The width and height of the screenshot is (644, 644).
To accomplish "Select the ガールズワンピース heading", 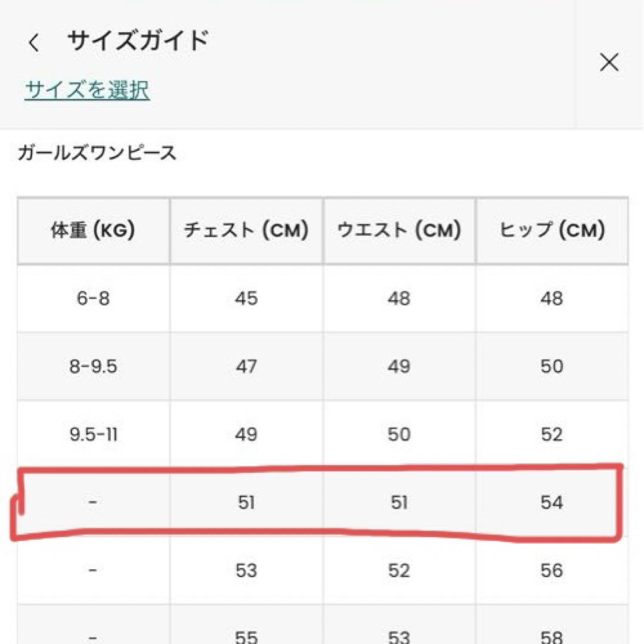I will pyautogui.click(x=97, y=154).
